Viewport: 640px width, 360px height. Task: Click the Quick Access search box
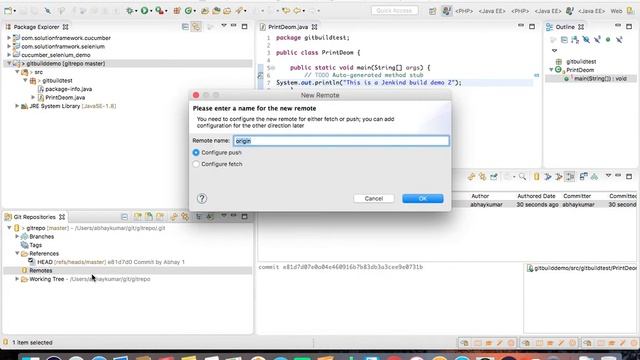394,11
